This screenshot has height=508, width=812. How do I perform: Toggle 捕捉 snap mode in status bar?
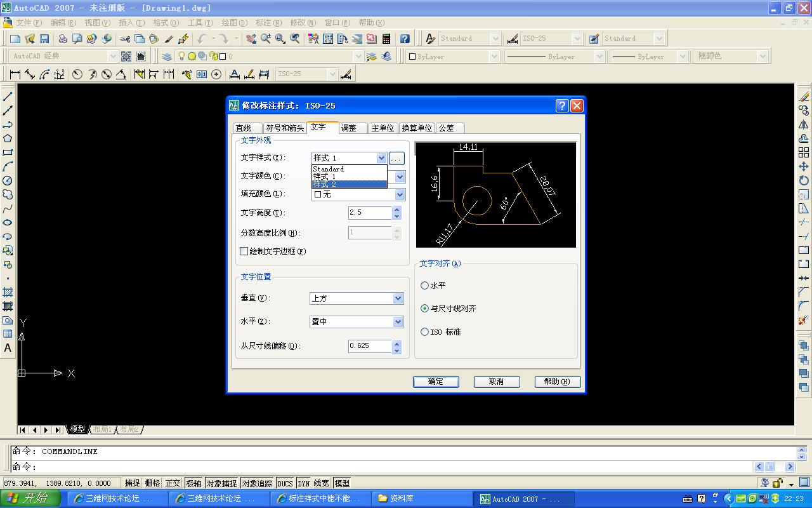click(x=133, y=483)
